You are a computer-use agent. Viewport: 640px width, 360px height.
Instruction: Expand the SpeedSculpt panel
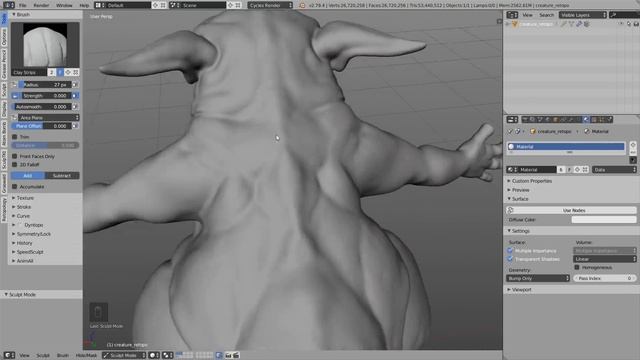pyautogui.click(x=29, y=252)
